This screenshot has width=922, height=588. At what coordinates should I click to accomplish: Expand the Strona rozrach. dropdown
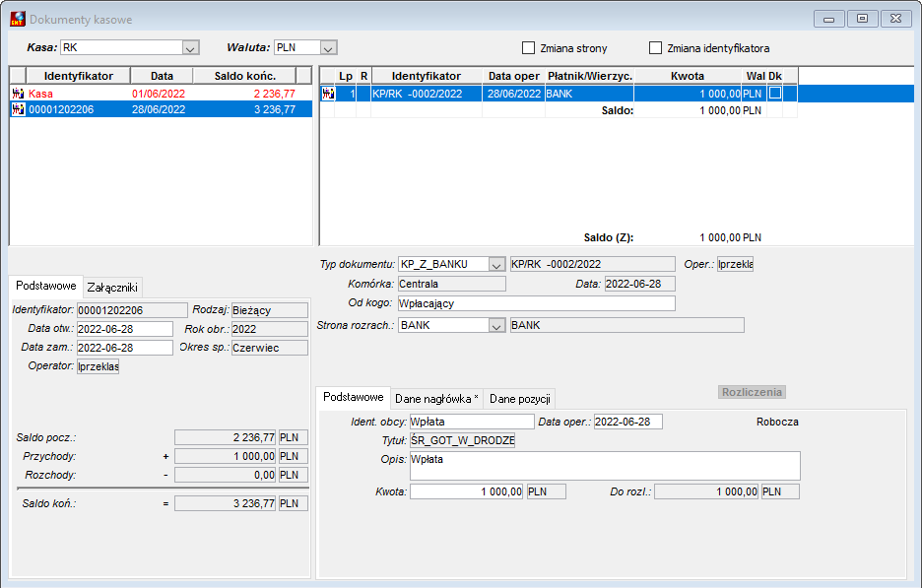[x=496, y=325]
